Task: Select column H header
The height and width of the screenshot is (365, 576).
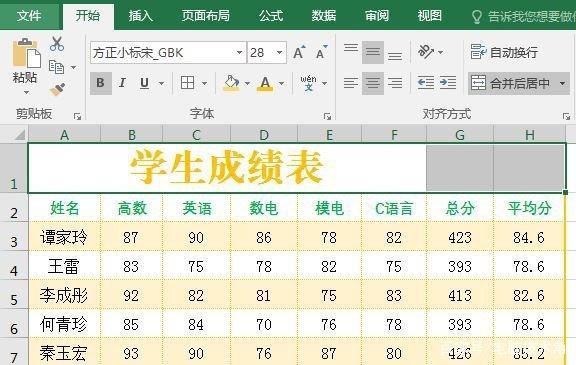Action: pos(529,135)
